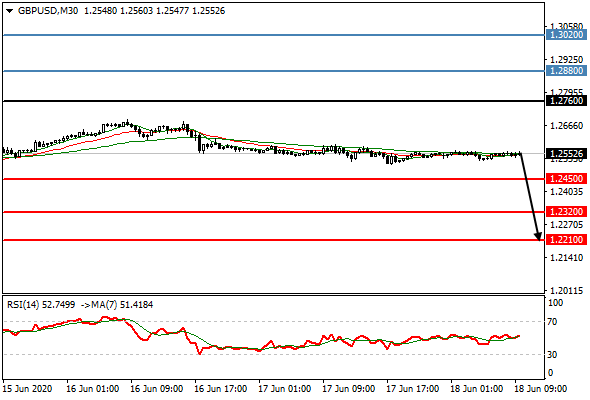Click the 17 Jun 09:00 time axis label
This screenshot has width=590, height=400.
tap(348, 389)
